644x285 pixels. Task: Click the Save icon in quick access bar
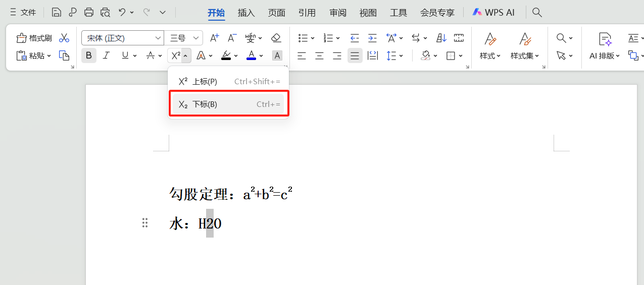pos(57,12)
